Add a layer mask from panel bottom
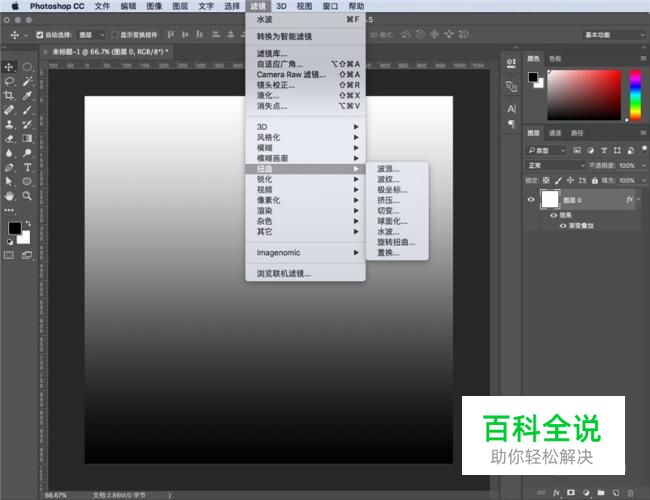Image resolution: width=650 pixels, height=500 pixels. (571, 493)
